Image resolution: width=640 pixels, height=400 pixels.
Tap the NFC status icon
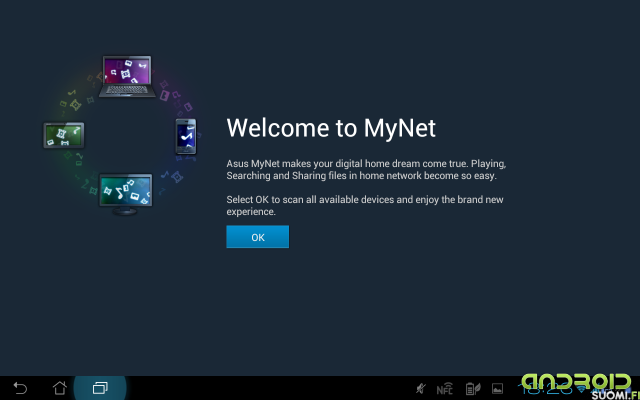[x=444, y=389]
